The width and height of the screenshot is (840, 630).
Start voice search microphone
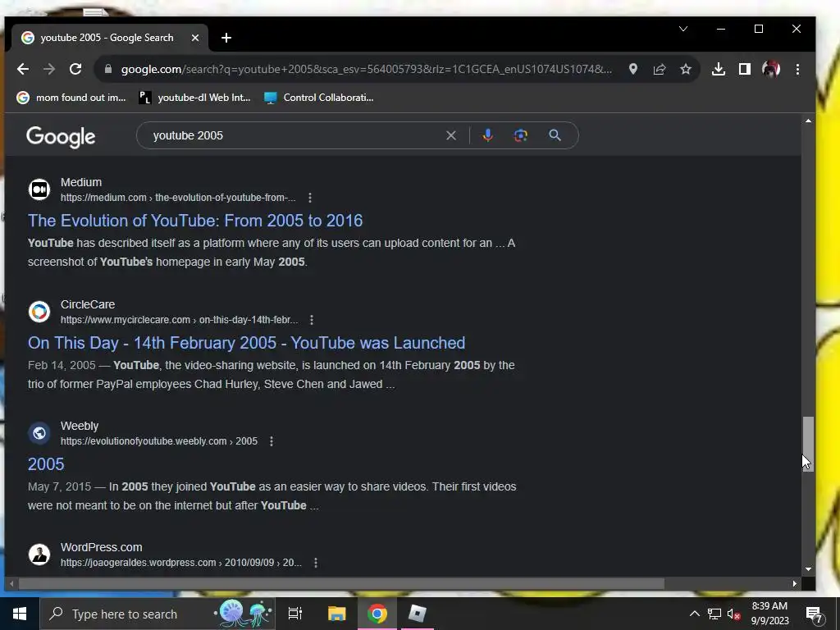click(x=487, y=135)
